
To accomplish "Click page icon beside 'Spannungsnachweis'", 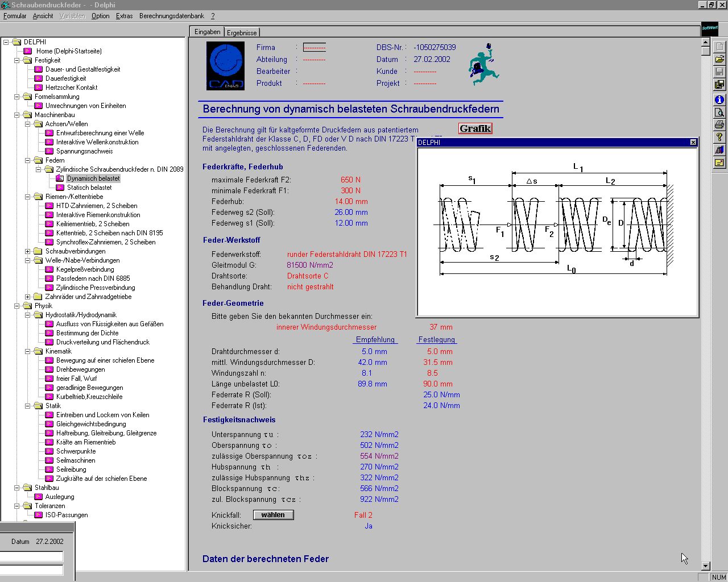I will click(49, 151).
